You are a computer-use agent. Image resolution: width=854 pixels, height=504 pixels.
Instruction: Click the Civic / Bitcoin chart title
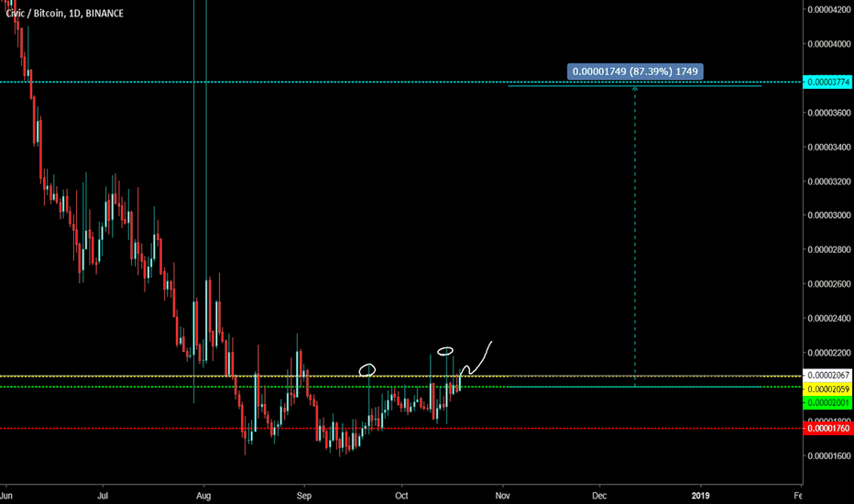tap(65, 13)
